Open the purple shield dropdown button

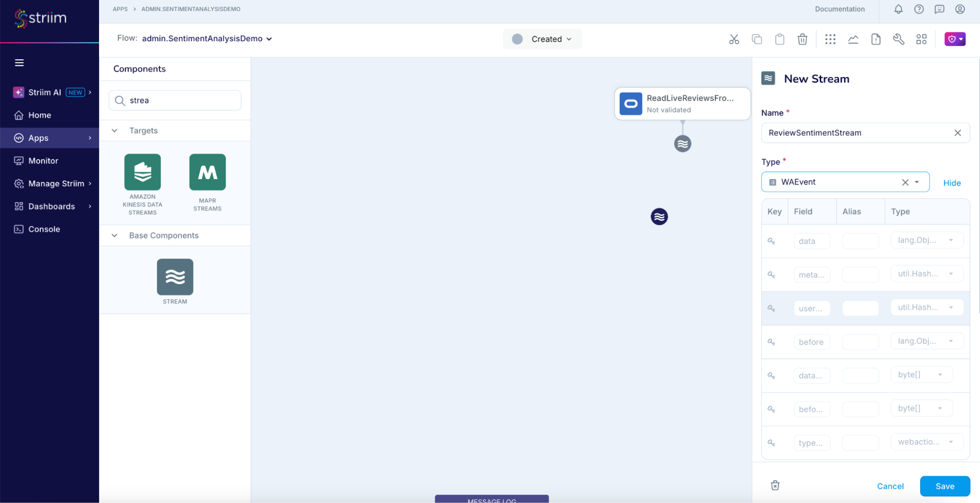[955, 39]
